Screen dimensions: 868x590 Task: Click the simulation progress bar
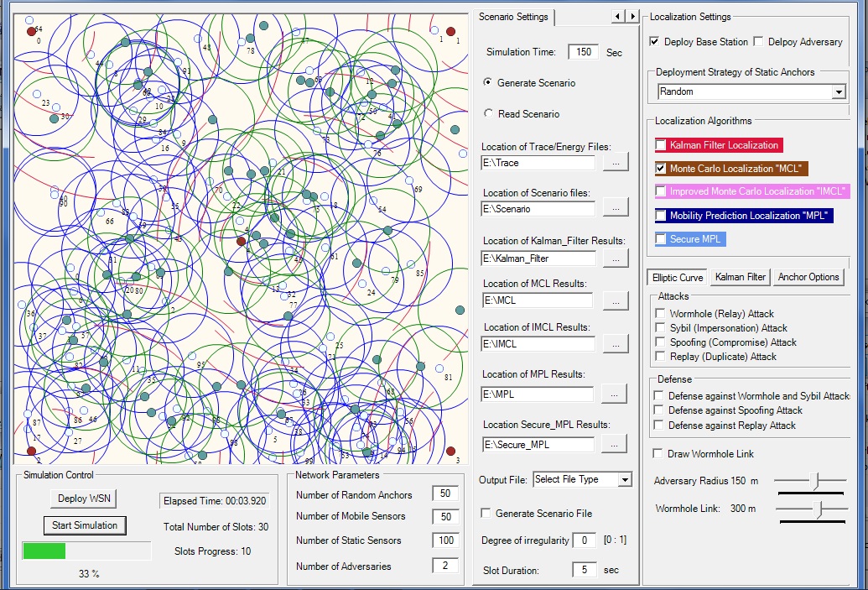click(86, 551)
